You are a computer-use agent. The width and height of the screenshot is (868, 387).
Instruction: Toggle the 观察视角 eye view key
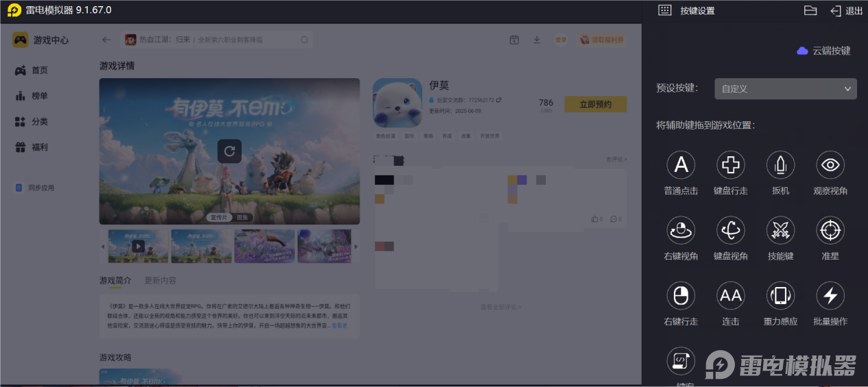[830, 164]
